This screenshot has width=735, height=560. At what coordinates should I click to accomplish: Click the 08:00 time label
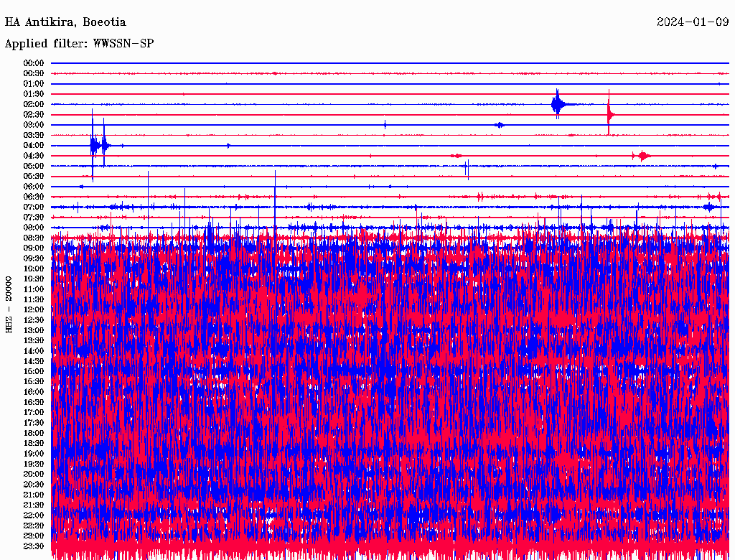pyautogui.click(x=34, y=228)
